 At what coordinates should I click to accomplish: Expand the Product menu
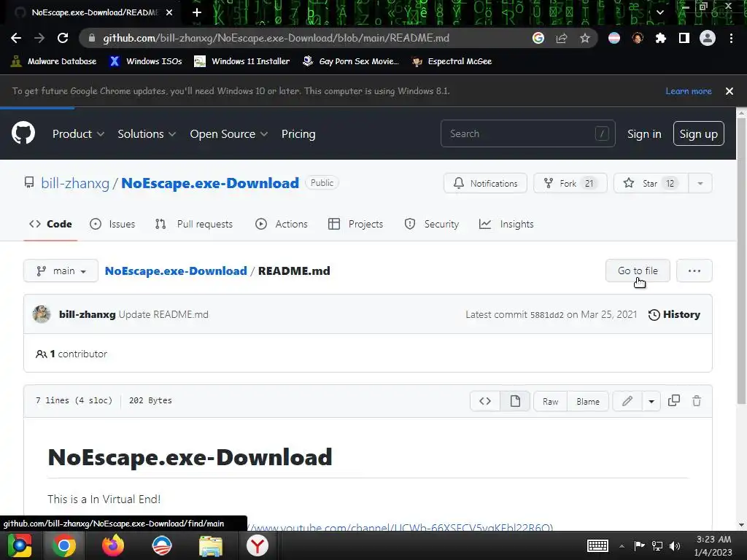pos(78,134)
